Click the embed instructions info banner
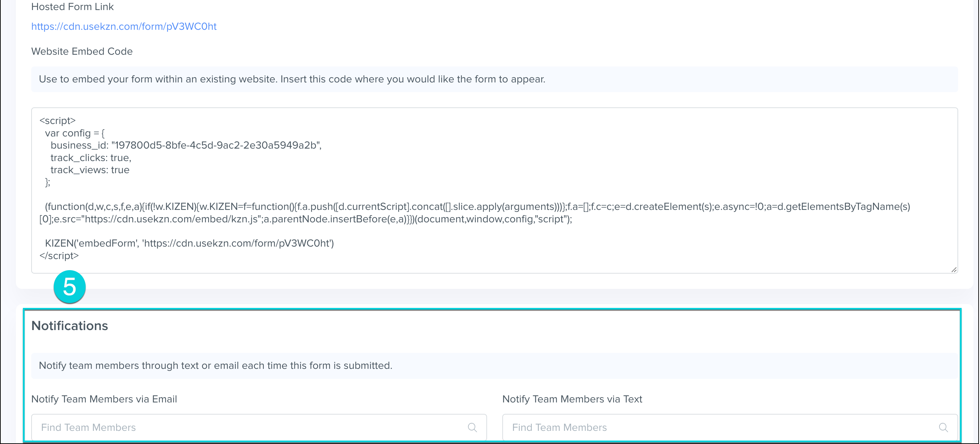Image resolution: width=980 pixels, height=444 pixels. pos(494,79)
